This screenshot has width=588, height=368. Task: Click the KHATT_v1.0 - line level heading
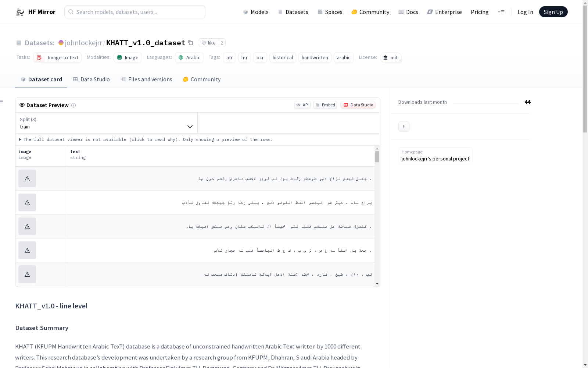51,306
